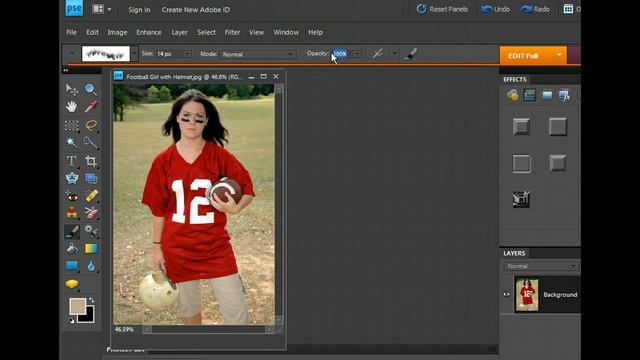This screenshot has width=640, height=360.
Task: Show Photo Effects category in Effects
Action: [x=547, y=95]
